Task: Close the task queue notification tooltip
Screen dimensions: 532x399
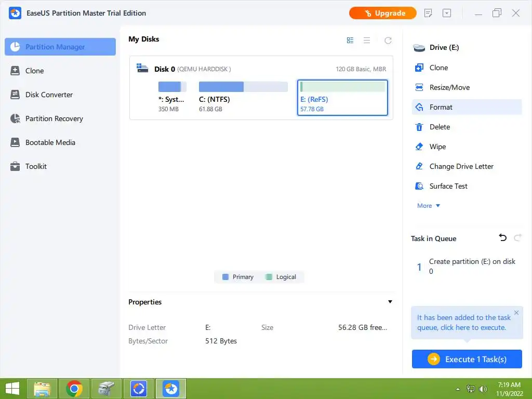Action: tap(516, 312)
